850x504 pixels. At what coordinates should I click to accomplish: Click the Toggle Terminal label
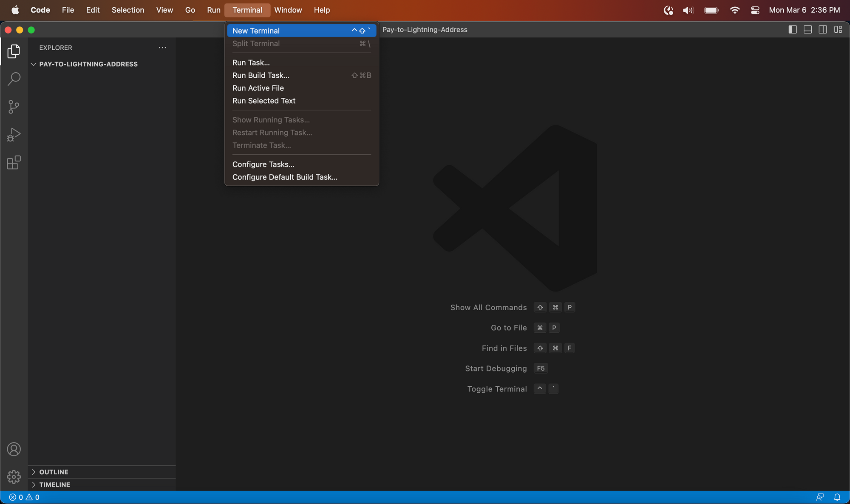497,389
